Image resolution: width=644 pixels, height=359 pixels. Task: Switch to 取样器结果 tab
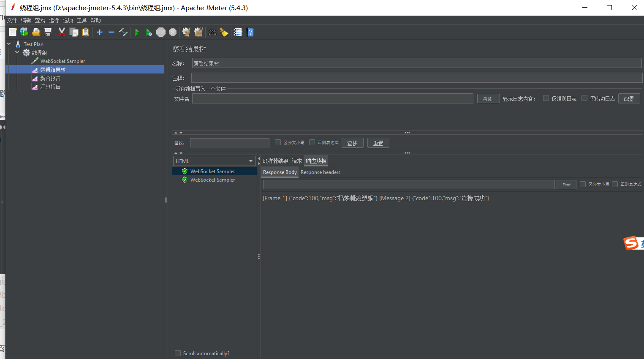point(275,161)
